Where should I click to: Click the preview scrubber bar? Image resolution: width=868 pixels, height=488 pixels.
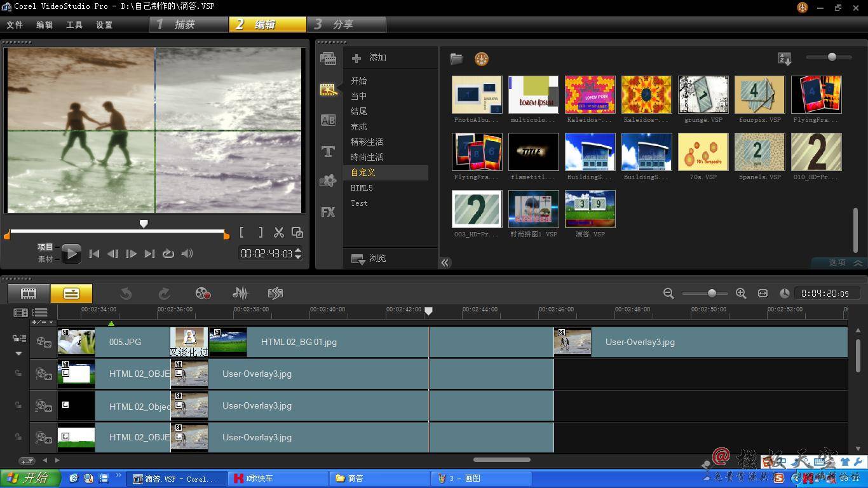(117, 231)
